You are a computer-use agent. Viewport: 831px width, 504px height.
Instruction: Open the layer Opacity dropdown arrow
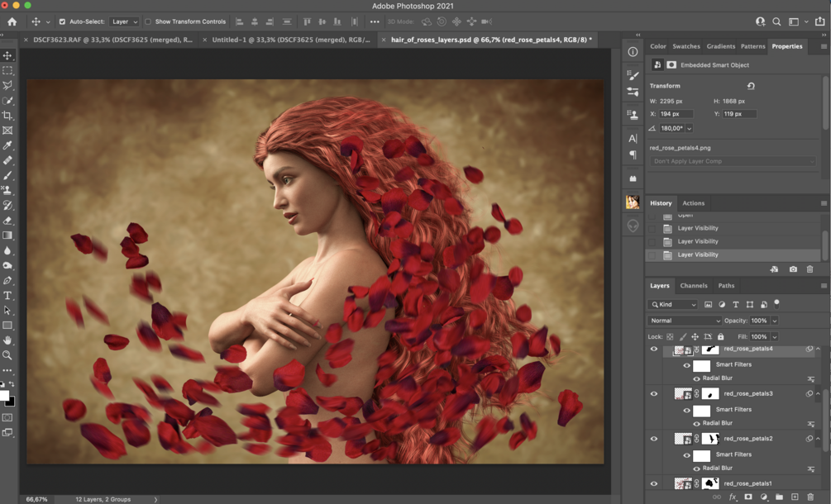(774, 321)
